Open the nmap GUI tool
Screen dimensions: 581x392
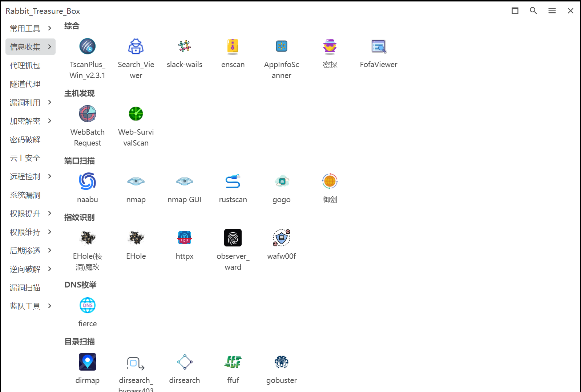185,181
